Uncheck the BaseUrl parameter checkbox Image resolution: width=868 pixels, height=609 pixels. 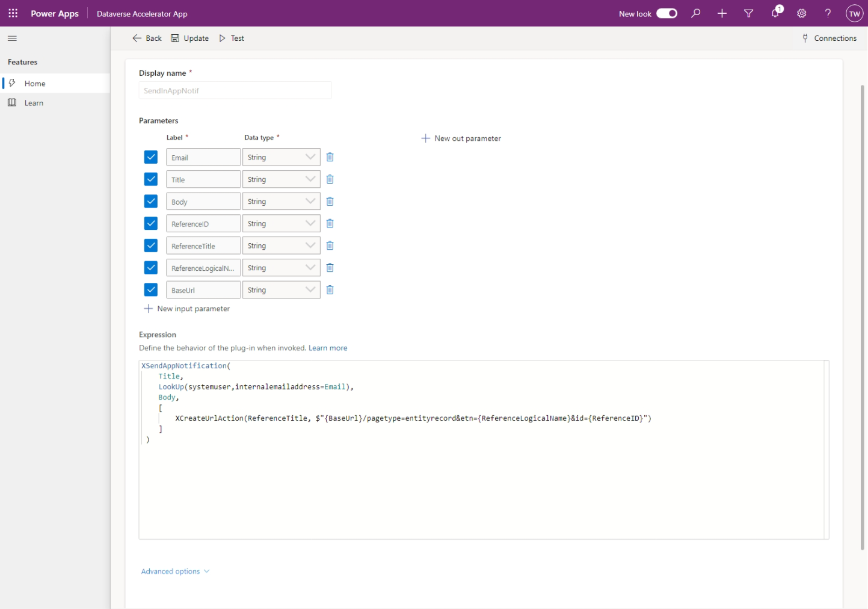point(151,290)
